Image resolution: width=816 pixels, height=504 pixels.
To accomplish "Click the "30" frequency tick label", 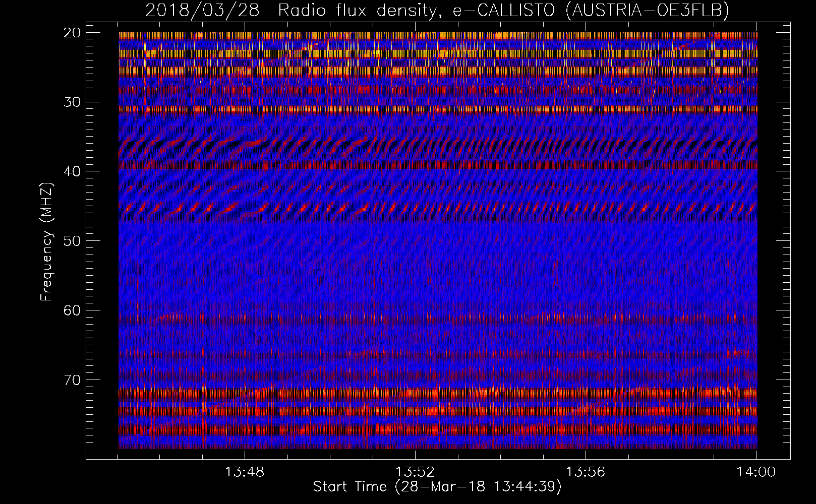I will (73, 102).
